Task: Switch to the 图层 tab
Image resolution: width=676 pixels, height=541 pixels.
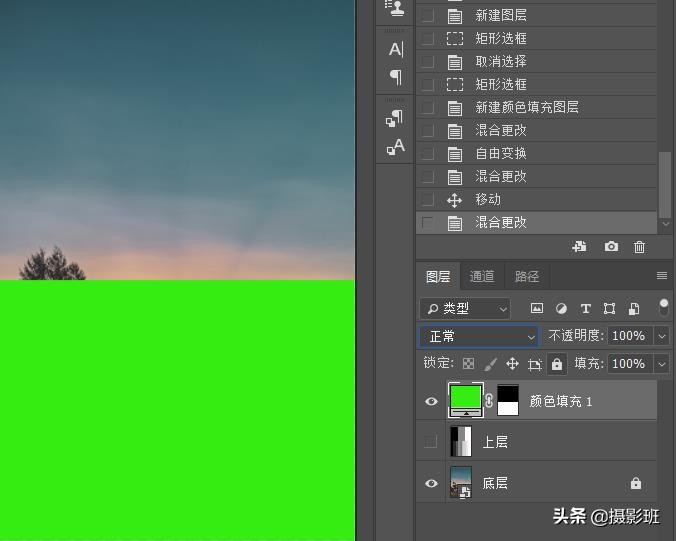Action: coord(438,276)
